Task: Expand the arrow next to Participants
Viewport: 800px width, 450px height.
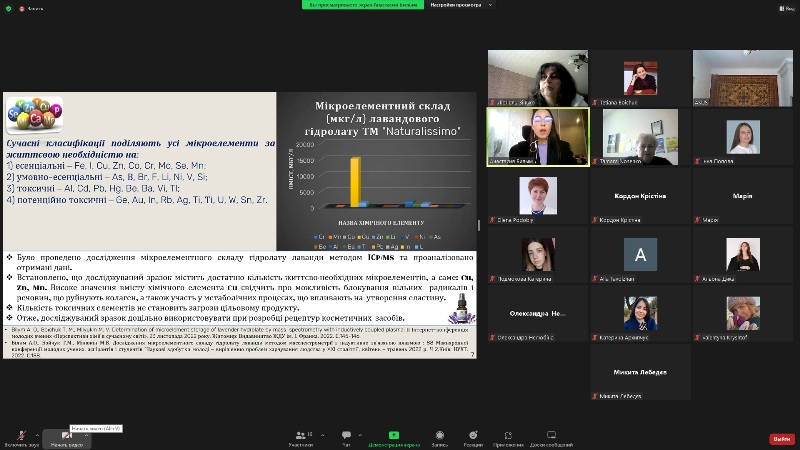Action: 322,435
